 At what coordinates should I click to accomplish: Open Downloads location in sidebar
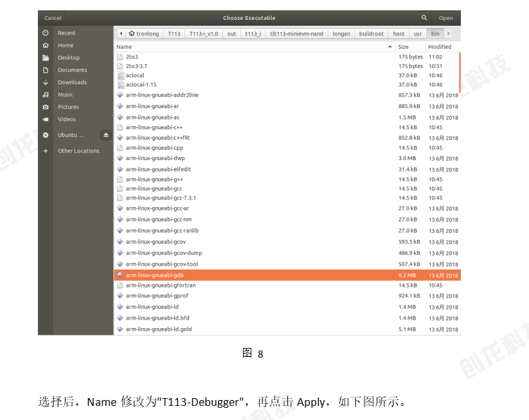[72, 82]
